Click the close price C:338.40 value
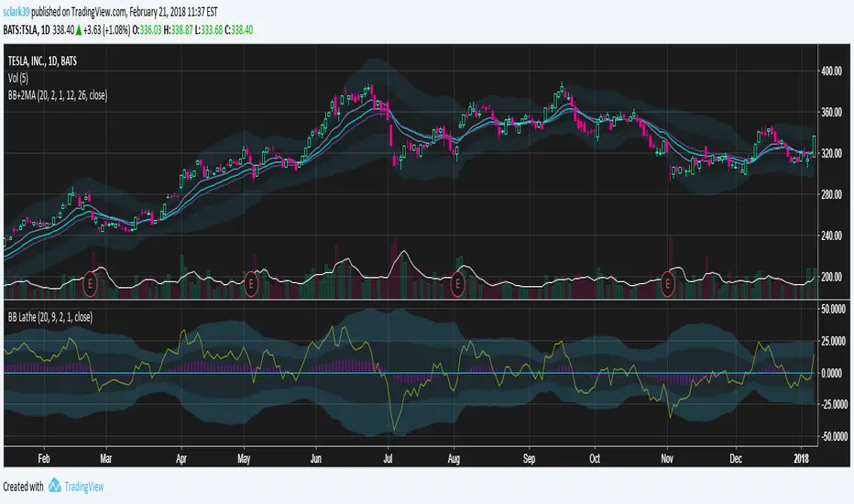 (x=238, y=30)
